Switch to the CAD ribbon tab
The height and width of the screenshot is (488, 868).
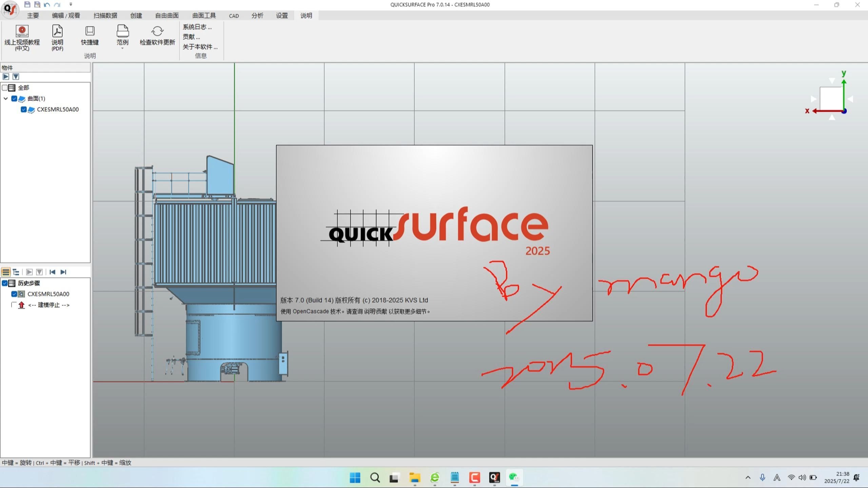coord(234,15)
